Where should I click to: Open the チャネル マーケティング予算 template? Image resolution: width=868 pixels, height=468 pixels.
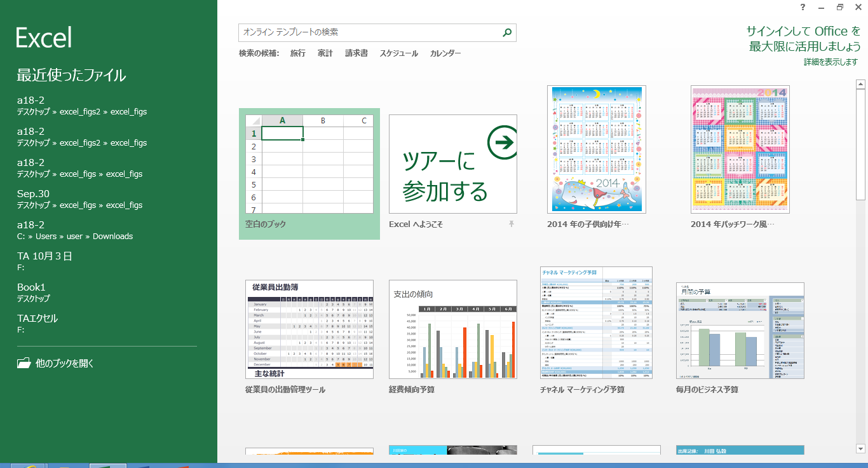point(596,323)
